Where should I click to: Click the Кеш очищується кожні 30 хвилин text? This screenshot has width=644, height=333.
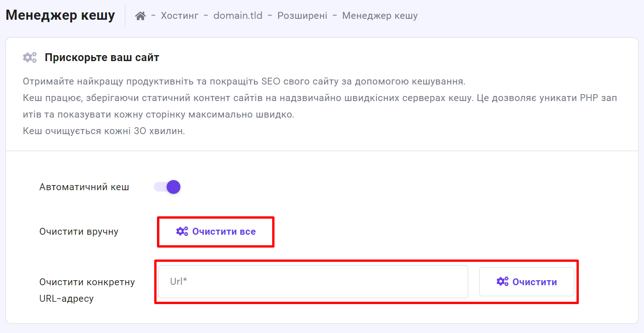(x=104, y=131)
